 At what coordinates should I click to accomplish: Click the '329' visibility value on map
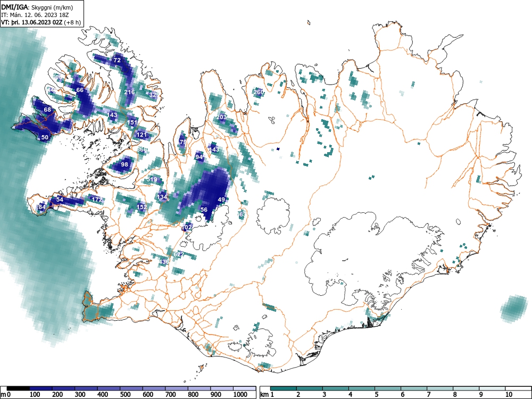pyautogui.click(x=154, y=95)
